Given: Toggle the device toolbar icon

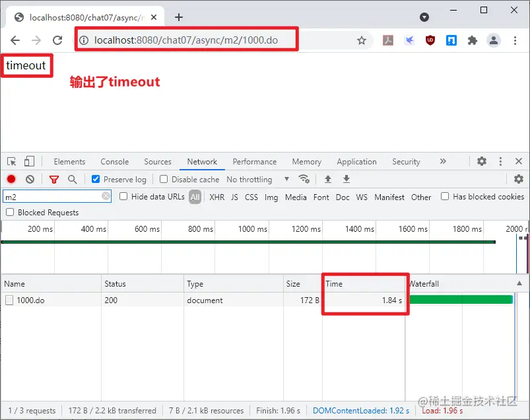Looking at the screenshot, I should click(x=30, y=161).
